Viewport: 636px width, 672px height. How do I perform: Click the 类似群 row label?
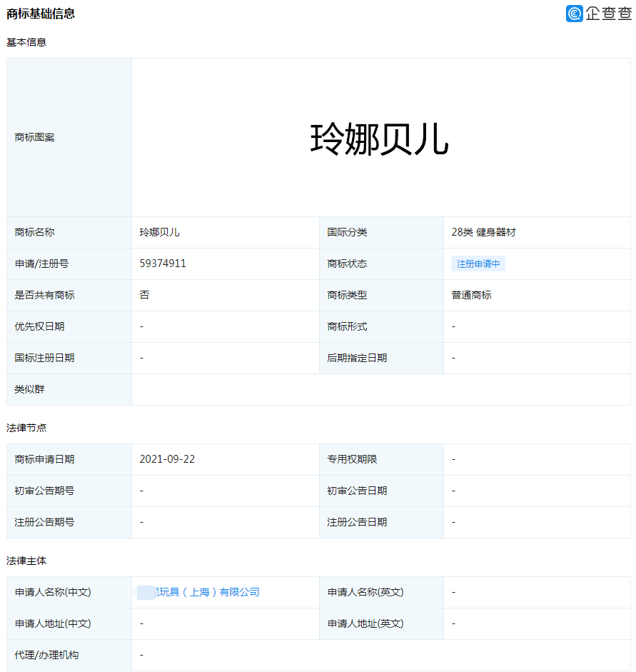point(29,389)
